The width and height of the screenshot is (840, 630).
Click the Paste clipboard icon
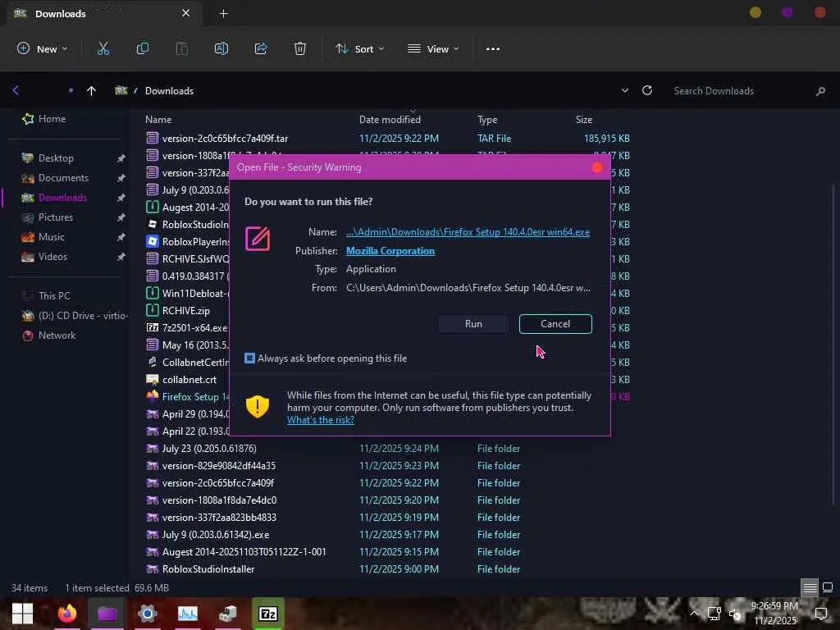(182, 48)
